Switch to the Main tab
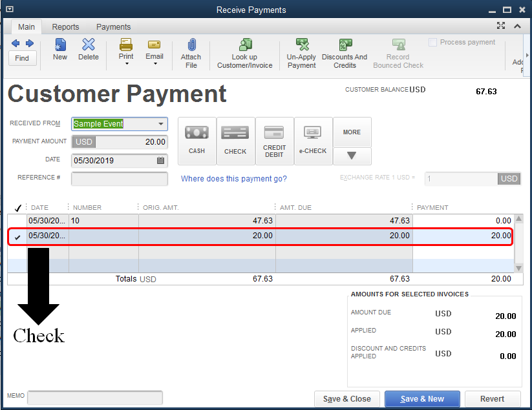This screenshot has width=532, height=410. pos(27,26)
